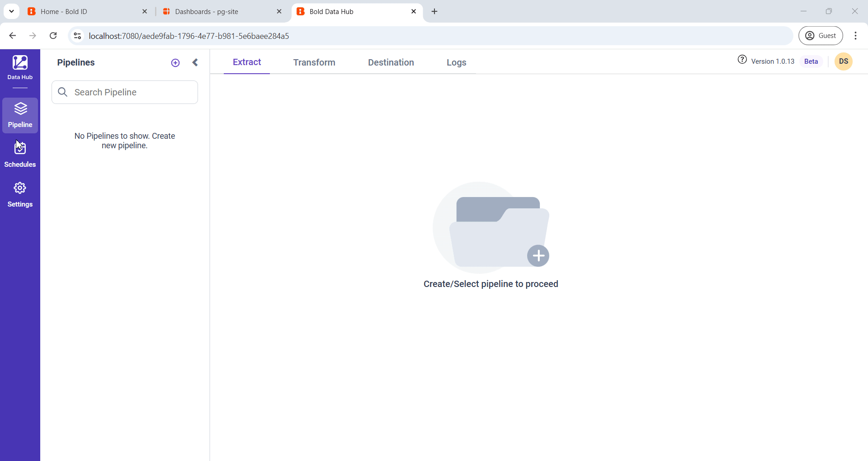Click the folder create pipeline illustration
Image resolution: width=868 pixels, height=461 pixels.
coord(491,227)
